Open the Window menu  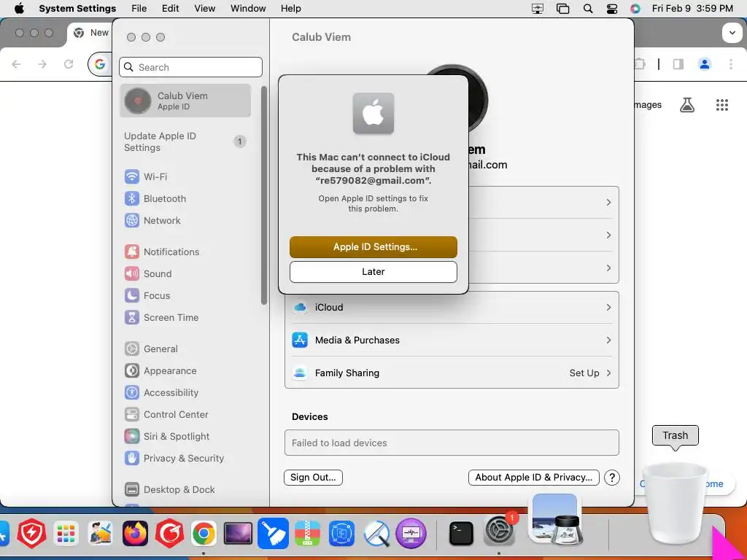248,9
